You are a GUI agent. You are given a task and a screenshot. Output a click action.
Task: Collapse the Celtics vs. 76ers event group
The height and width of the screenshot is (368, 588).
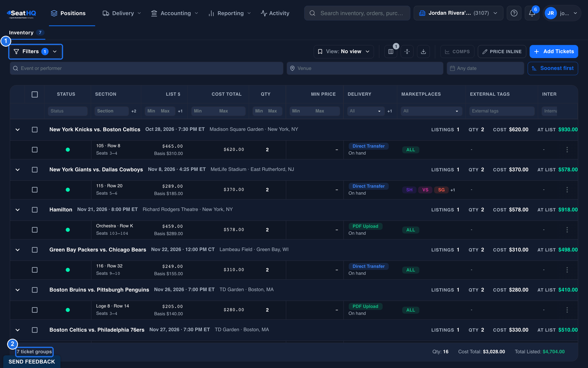click(17, 330)
